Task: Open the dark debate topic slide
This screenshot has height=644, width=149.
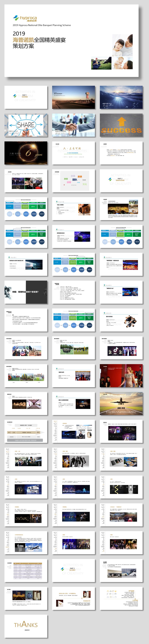Action: tap(26, 292)
